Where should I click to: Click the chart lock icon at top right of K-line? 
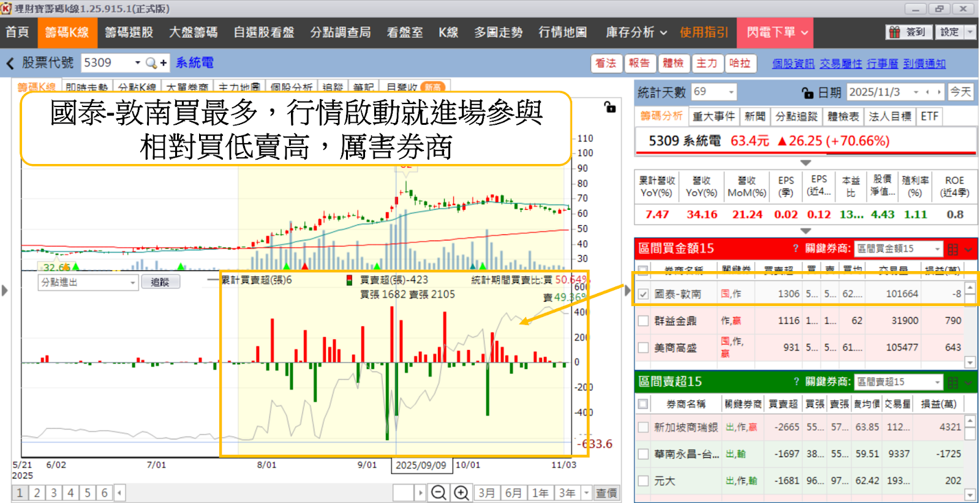610,107
